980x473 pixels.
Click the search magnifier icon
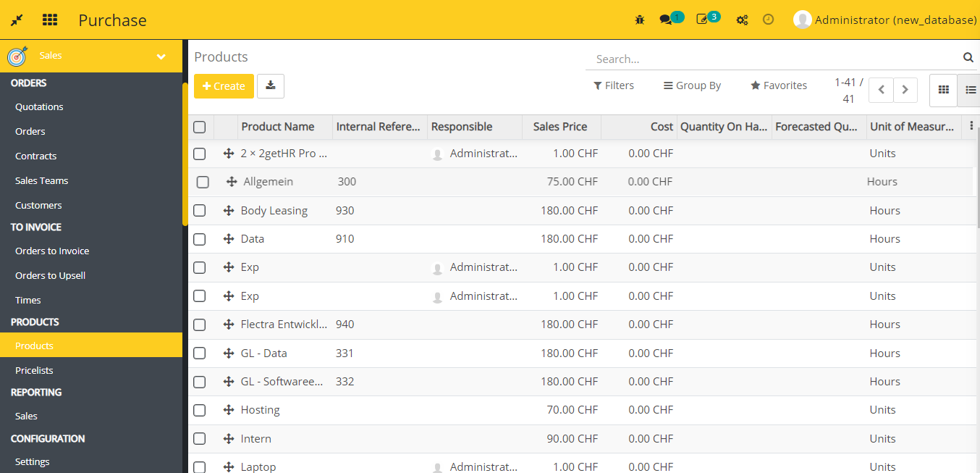click(968, 58)
